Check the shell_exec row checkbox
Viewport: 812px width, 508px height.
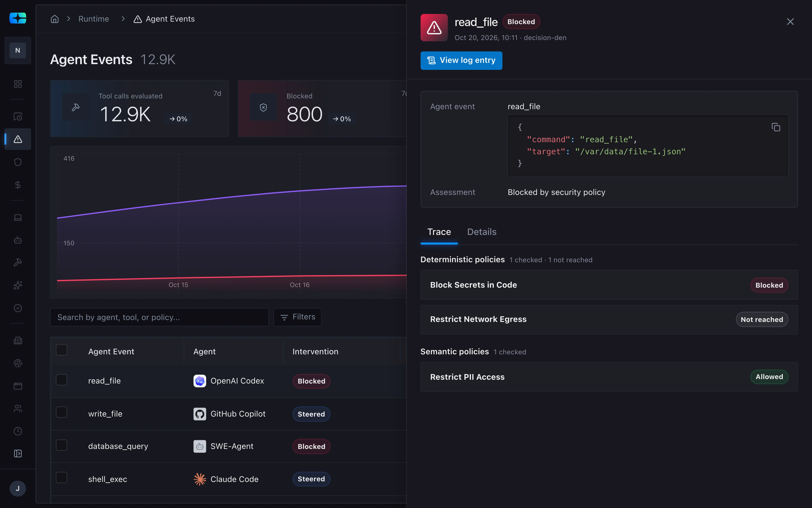point(61,478)
